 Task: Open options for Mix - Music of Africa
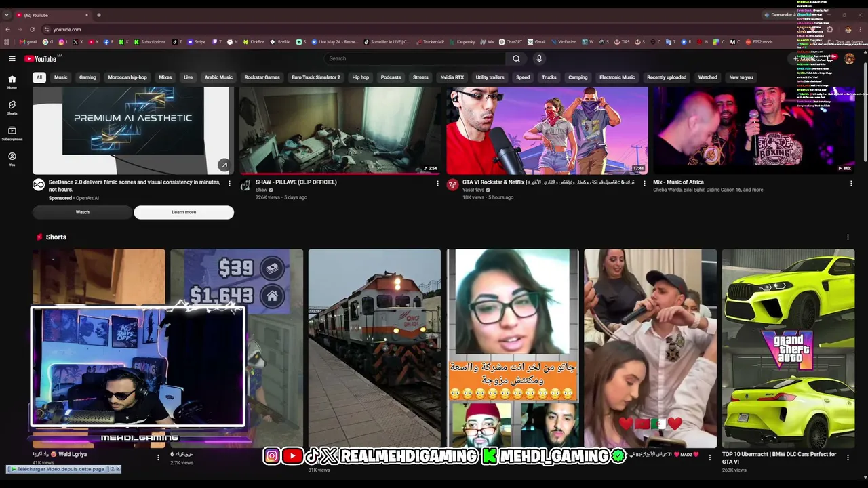coord(851,184)
